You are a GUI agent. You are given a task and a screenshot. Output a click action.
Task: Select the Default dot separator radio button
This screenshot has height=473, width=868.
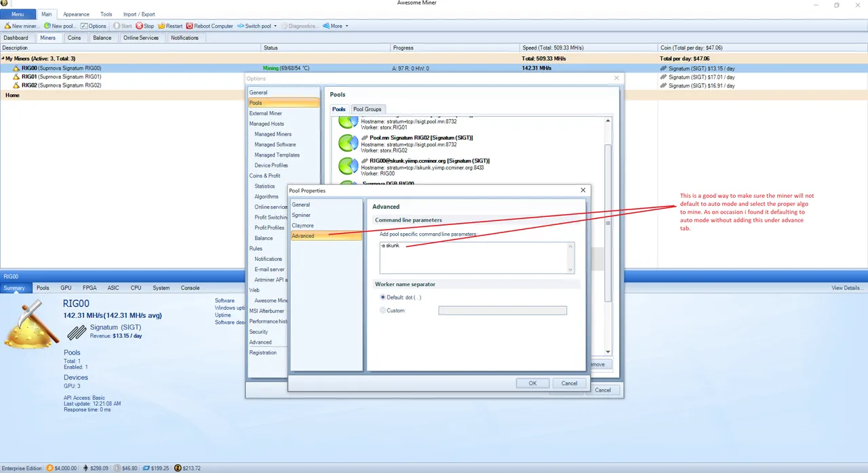383,297
